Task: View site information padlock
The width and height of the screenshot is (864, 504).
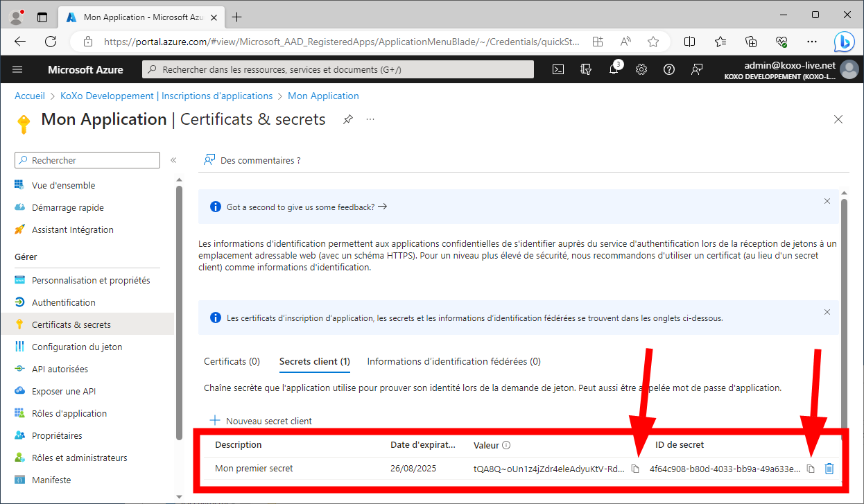Action: (x=87, y=42)
